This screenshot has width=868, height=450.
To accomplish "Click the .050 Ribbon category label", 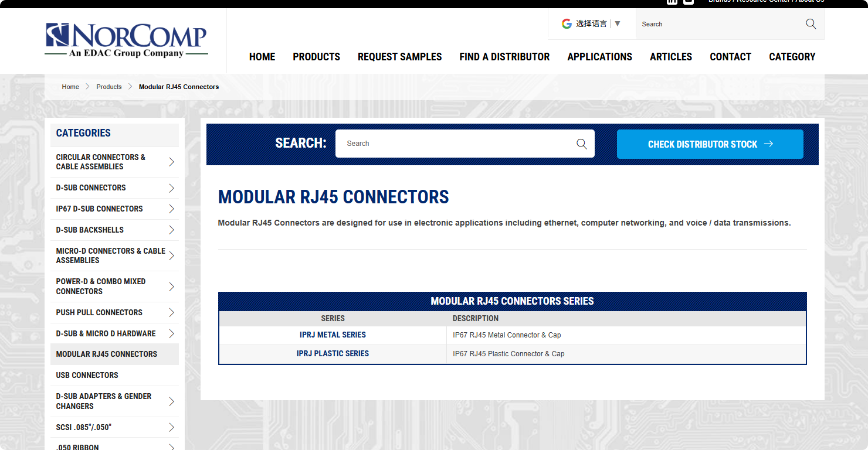I will [77, 448].
